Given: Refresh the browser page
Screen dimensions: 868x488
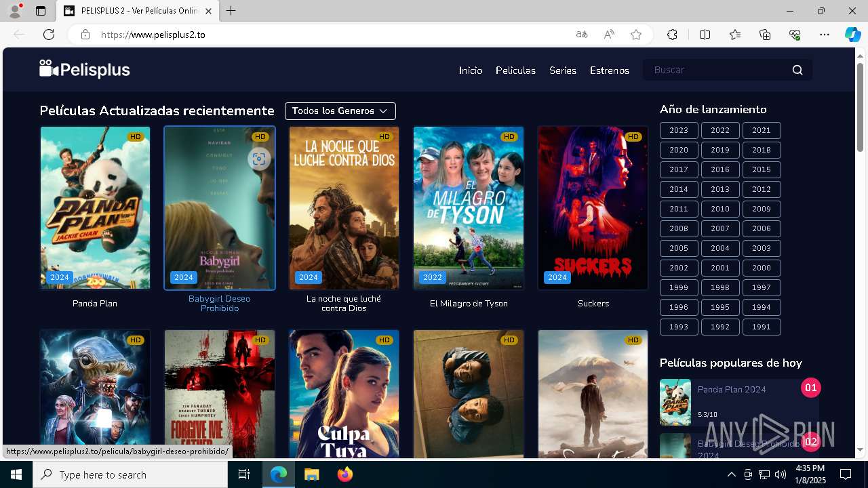Looking at the screenshot, I should 49,35.
